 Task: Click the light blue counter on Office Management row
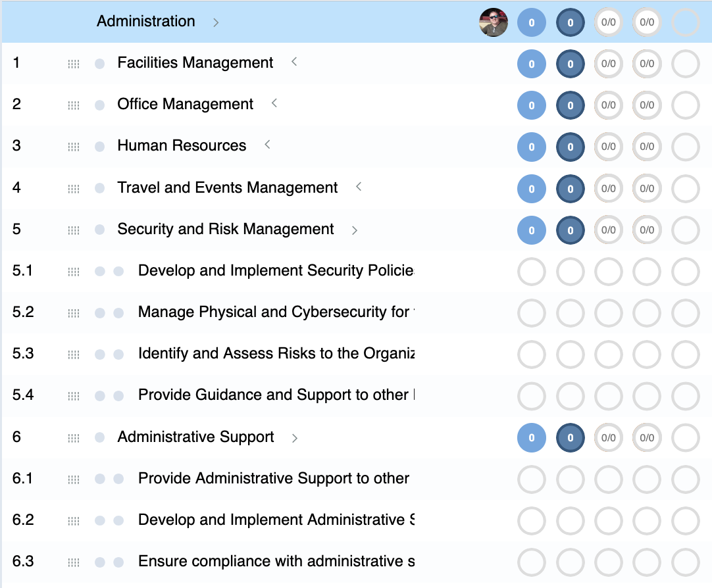pos(531,105)
